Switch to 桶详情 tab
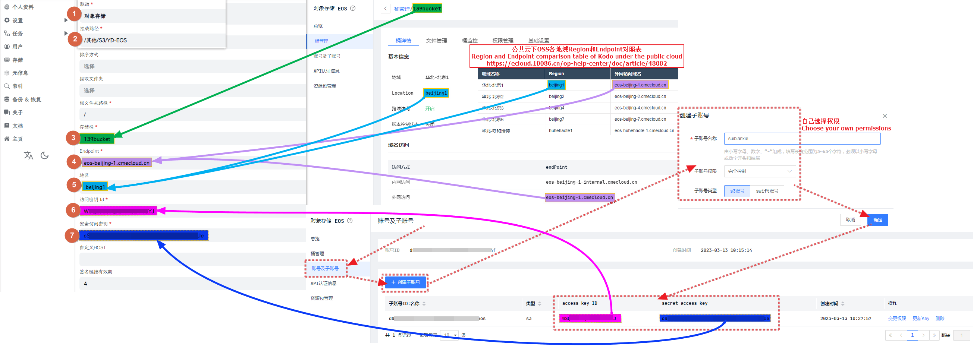Image resolution: width=980 pixels, height=351 pixels. tap(403, 41)
